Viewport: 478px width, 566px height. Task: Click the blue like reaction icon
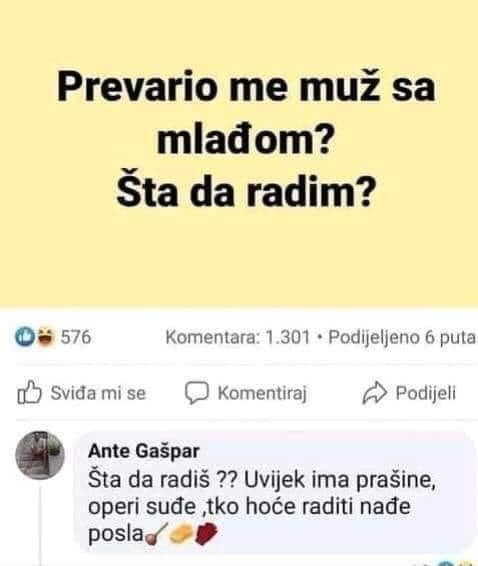25,337
